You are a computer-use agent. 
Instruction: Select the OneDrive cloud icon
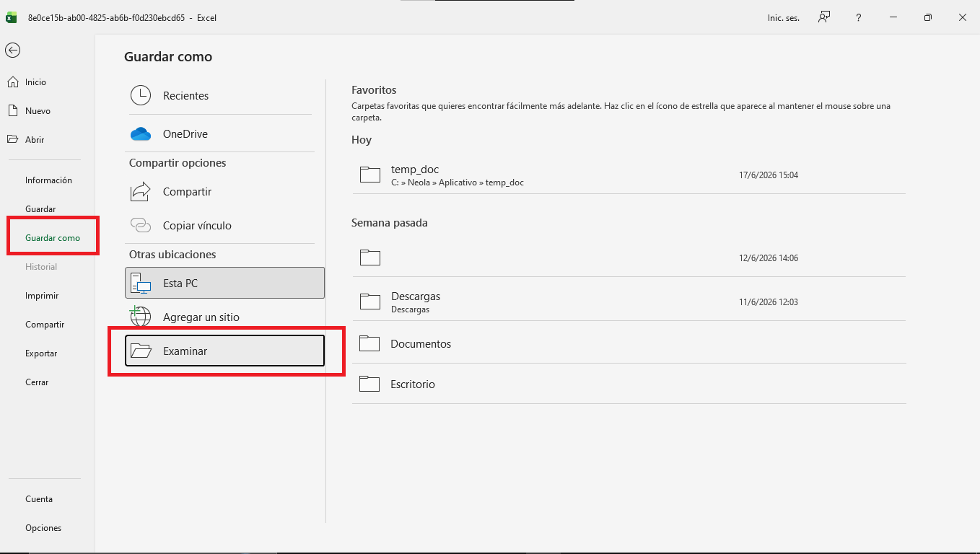[140, 133]
